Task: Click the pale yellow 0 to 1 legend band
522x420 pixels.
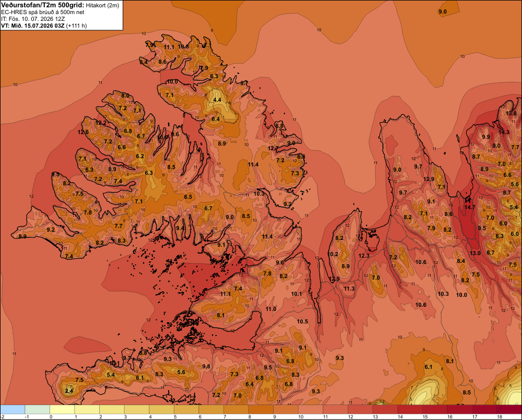Action: 62,410
